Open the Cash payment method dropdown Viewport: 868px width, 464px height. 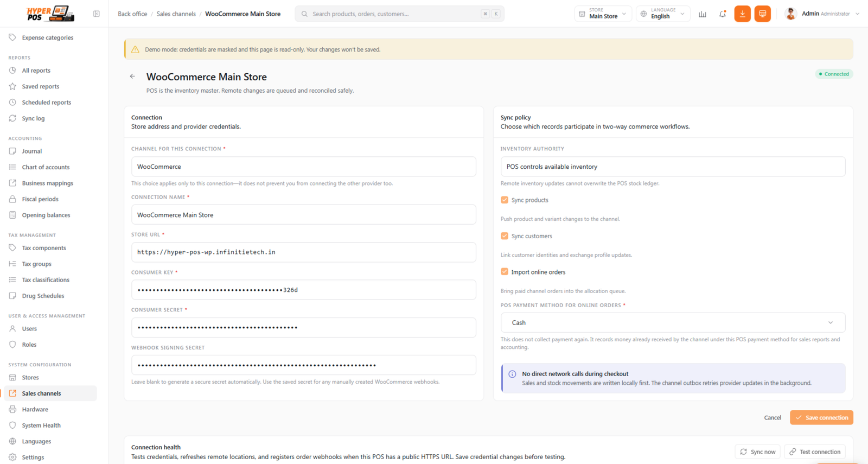pyautogui.click(x=673, y=322)
